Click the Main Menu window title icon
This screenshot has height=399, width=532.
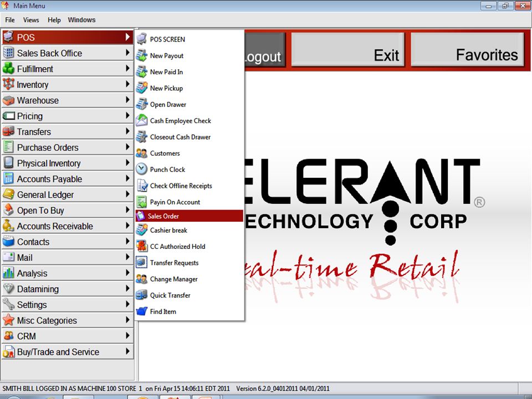point(6,6)
